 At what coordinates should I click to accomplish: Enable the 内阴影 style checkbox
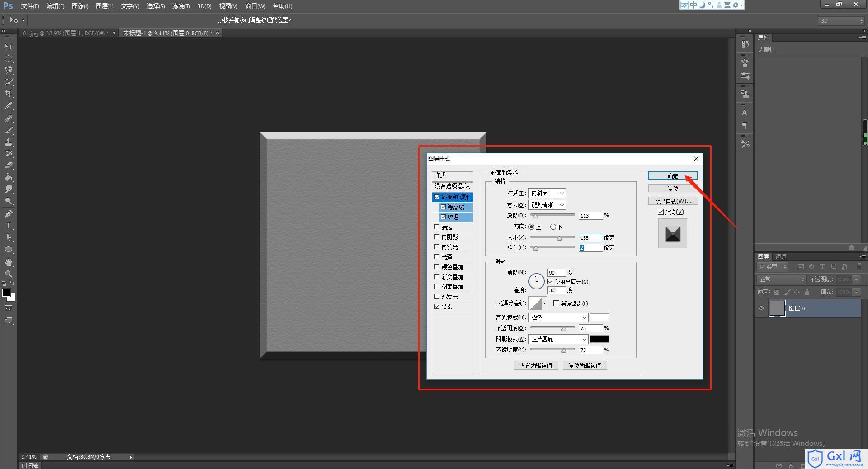pyautogui.click(x=437, y=237)
